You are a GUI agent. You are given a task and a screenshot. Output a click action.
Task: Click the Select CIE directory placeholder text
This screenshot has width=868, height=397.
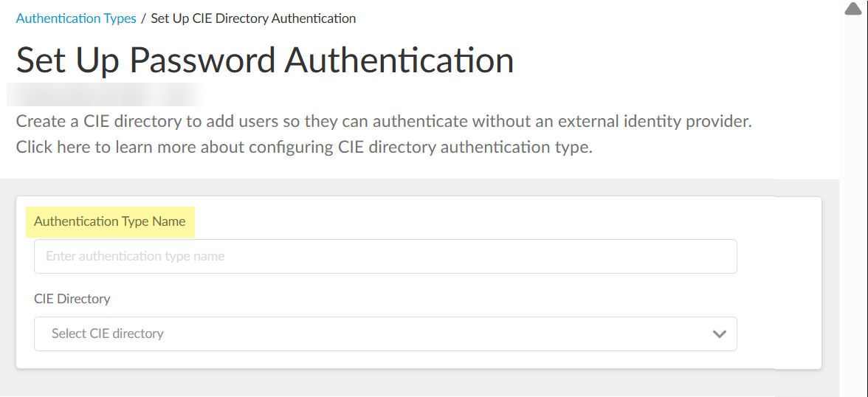[108, 334]
